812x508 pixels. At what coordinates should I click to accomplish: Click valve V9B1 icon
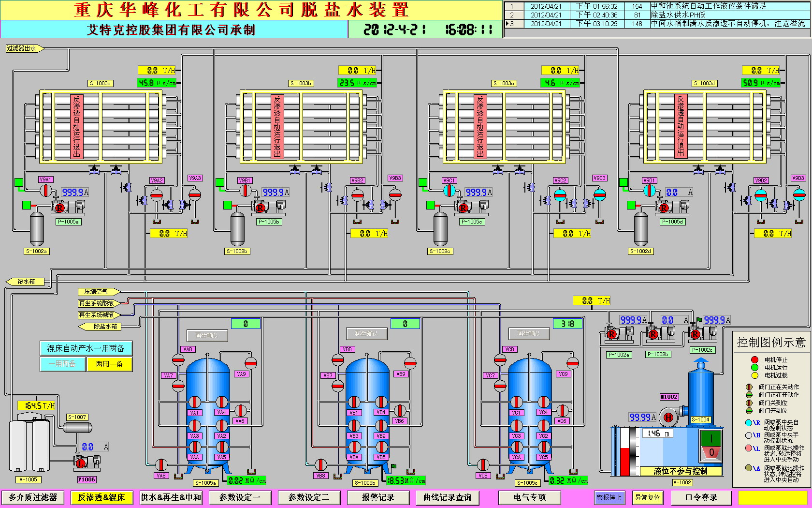tap(246, 191)
